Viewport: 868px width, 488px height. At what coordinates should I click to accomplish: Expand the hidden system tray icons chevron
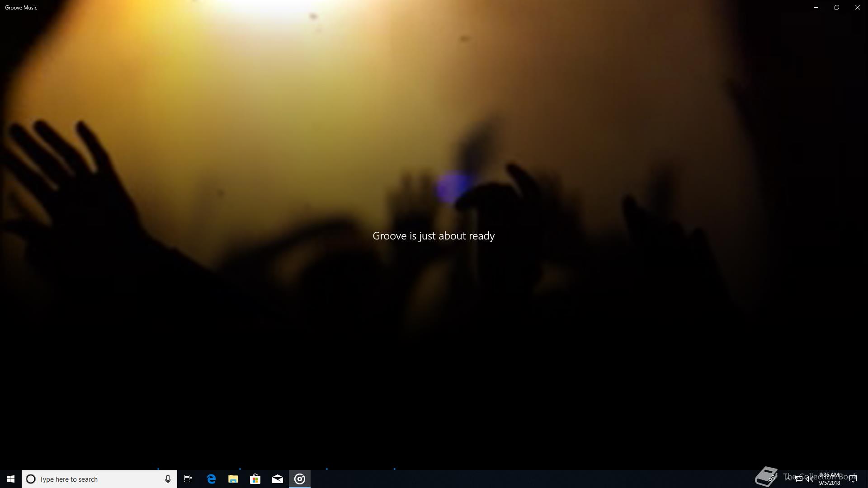(x=788, y=479)
